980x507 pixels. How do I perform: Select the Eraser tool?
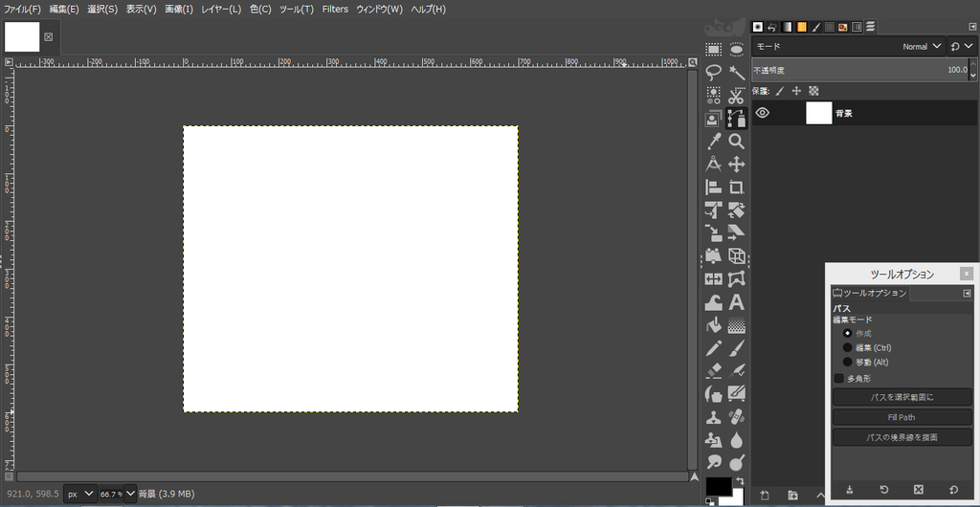point(713,371)
